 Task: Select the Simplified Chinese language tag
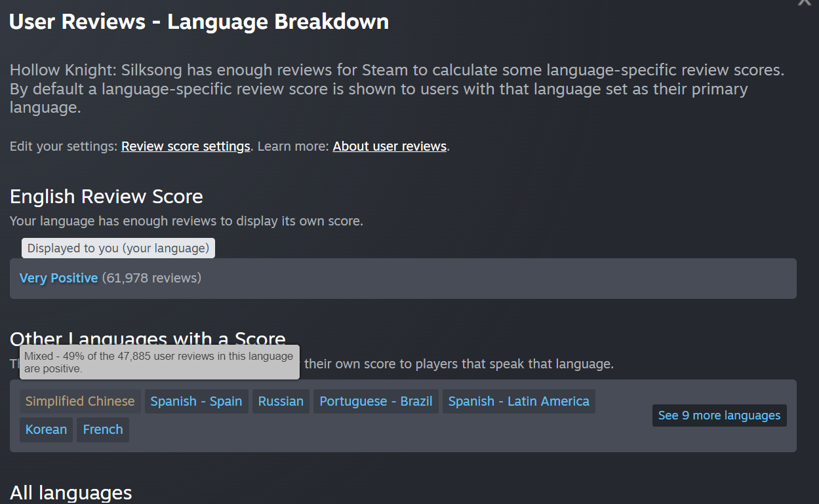coord(80,401)
